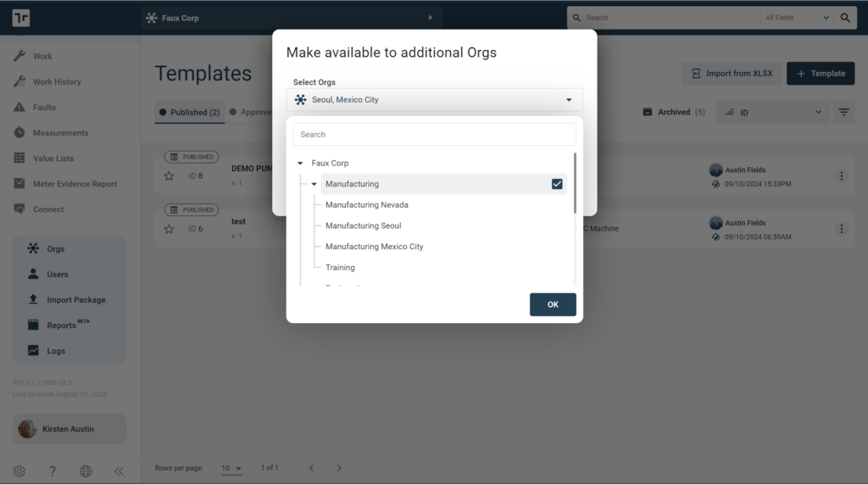
Task: Select Manufacturing Nevada org
Action: [367, 205]
